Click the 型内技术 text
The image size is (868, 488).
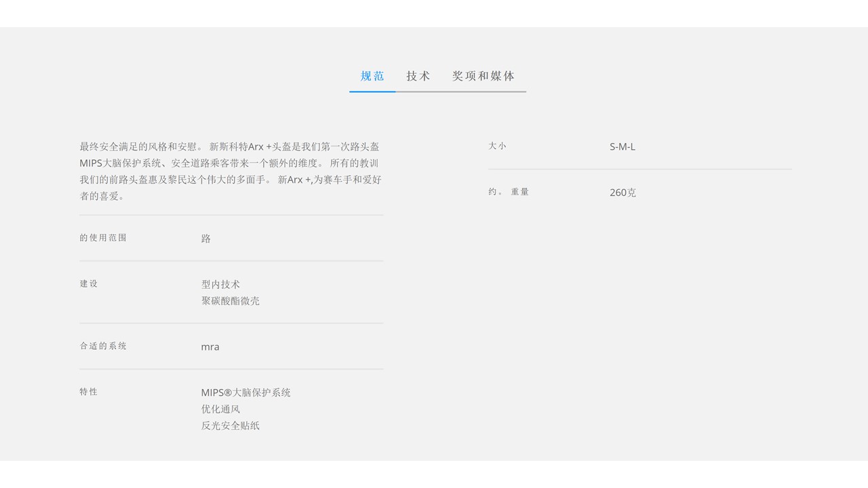(220, 285)
